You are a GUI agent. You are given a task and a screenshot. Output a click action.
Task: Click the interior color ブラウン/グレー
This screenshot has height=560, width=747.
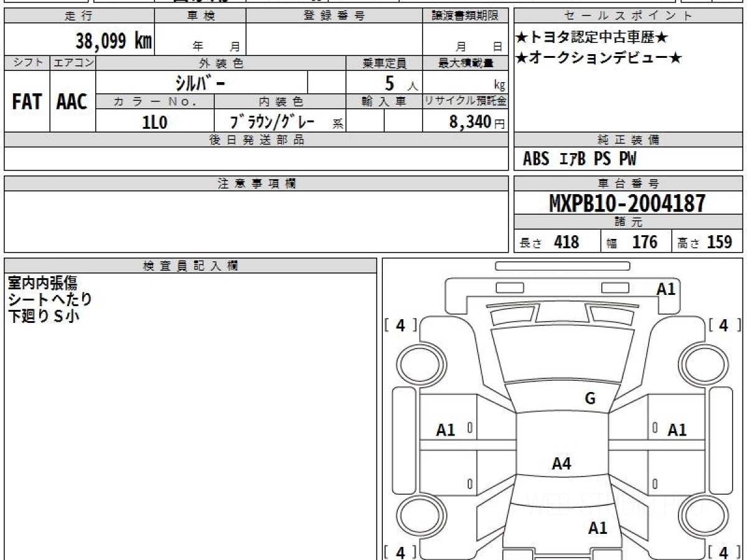pos(273,121)
